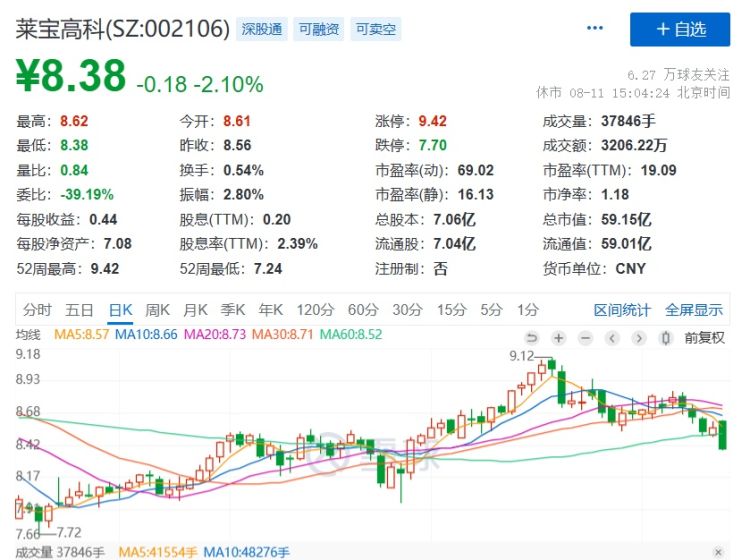The width and height of the screenshot is (750, 560).
Task: Click the change value -0.18 -2.10%
Action: pos(200,85)
